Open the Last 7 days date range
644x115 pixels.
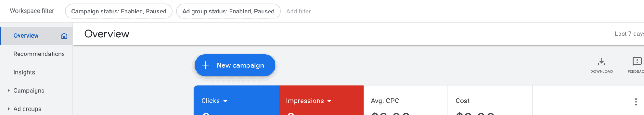[x=629, y=34]
